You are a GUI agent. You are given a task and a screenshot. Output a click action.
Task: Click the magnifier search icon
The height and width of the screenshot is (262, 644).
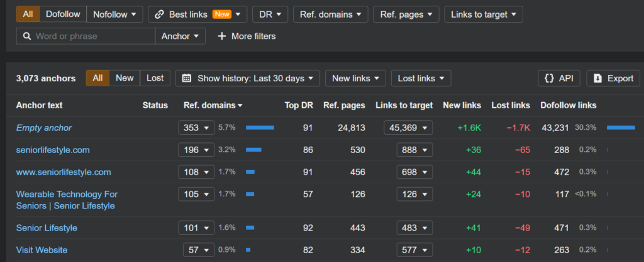coord(28,37)
